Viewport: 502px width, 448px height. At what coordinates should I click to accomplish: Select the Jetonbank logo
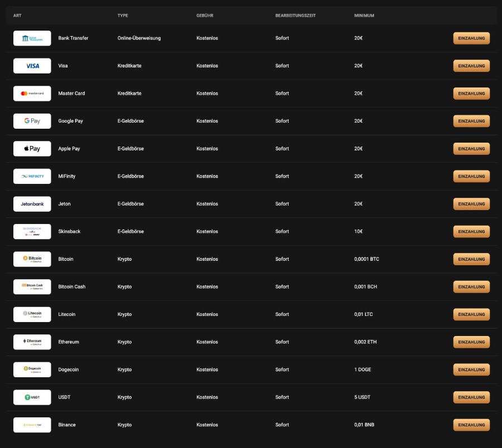pos(32,204)
